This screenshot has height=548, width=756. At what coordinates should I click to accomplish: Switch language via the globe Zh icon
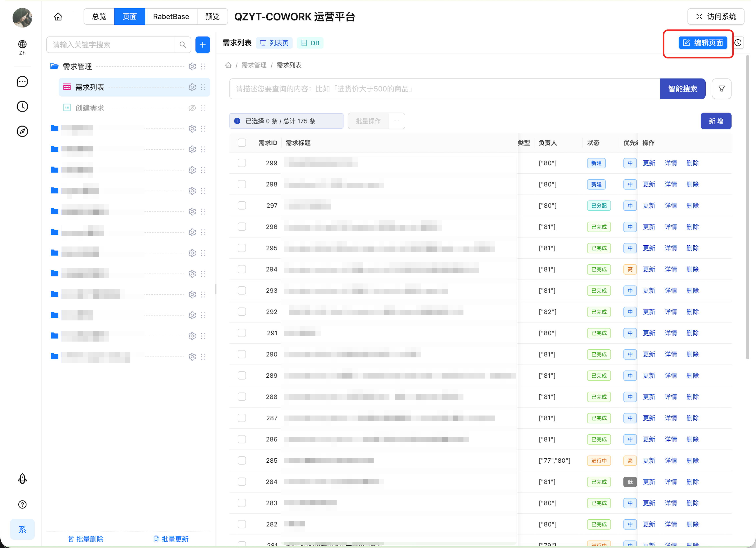[22, 47]
